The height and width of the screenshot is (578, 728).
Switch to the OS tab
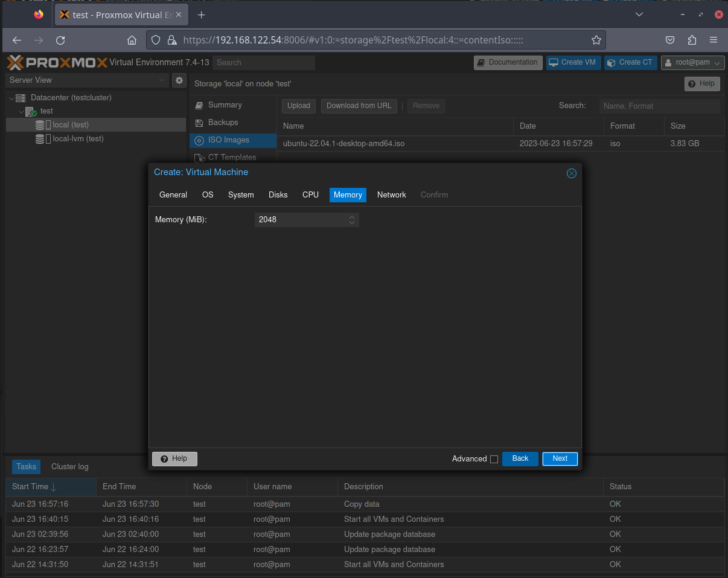pos(208,195)
